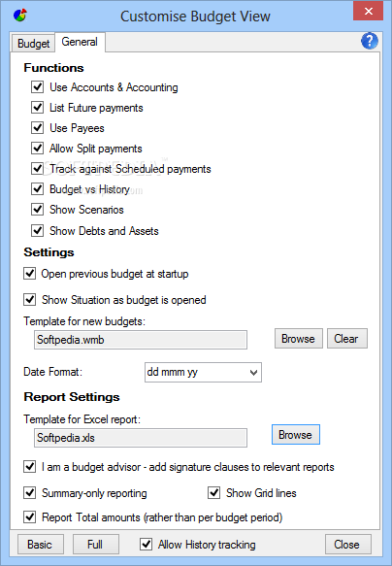Click the Close button at bottom
The height and width of the screenshot is (566, 392).
pyautogui.click(x=347, y=545)
